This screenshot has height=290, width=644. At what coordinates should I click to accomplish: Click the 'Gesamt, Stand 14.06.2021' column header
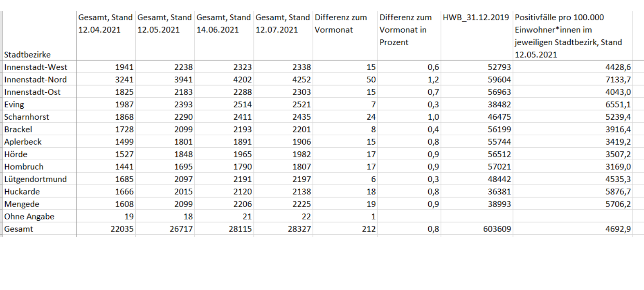pyautogui.click(x=223, y=24)
